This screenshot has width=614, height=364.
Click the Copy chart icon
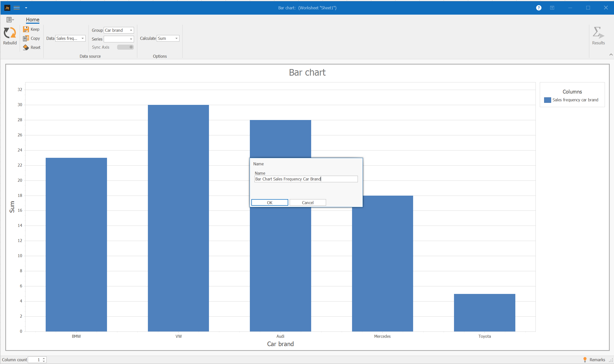(x=26, y=38)
